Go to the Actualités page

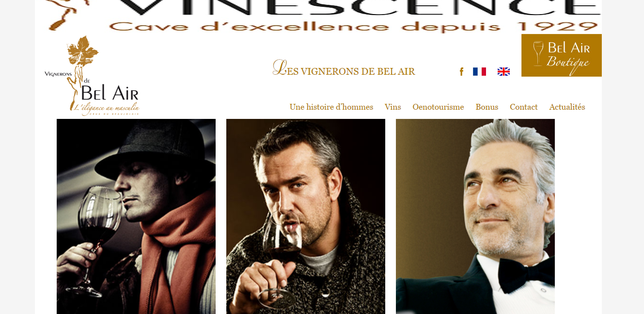567,107
